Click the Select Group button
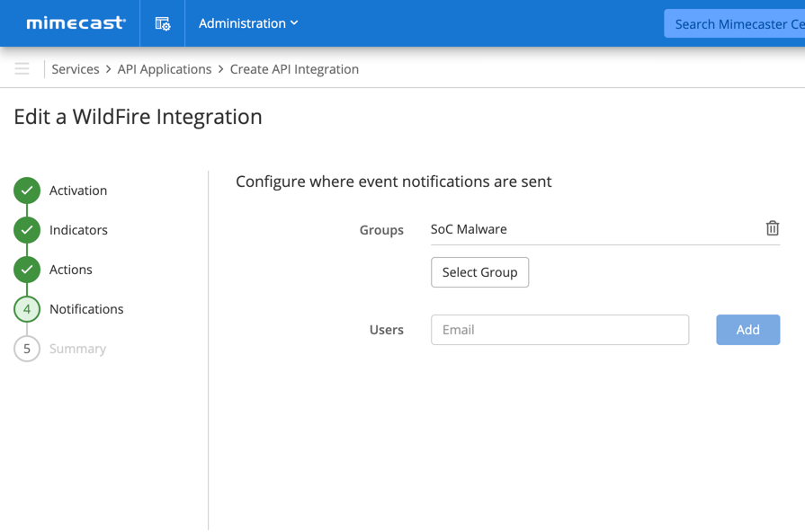Image resolution: width=805 pixels, height=532 pixels. click(x=479, y=272)
